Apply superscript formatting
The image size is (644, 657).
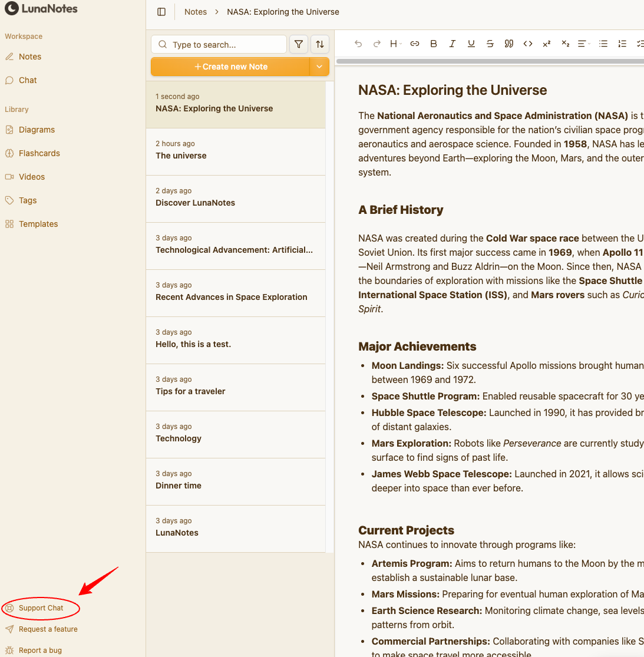coord(547,44)
